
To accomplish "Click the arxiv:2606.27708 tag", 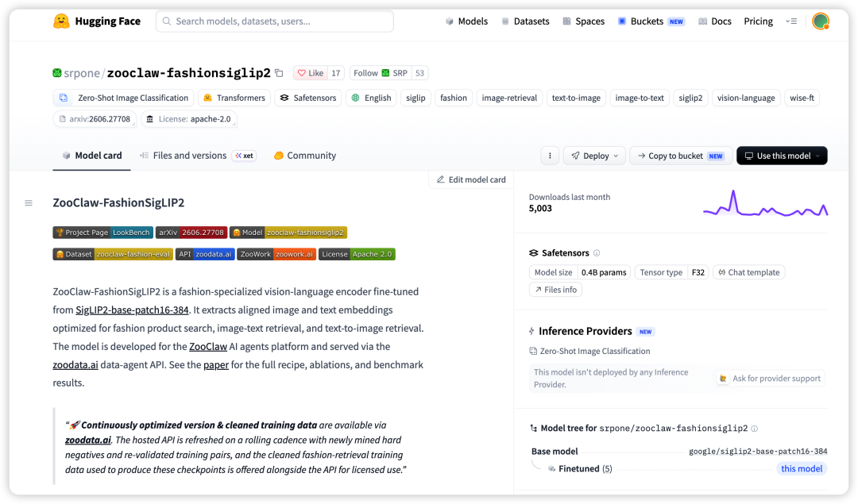I will tap(95, 119).
